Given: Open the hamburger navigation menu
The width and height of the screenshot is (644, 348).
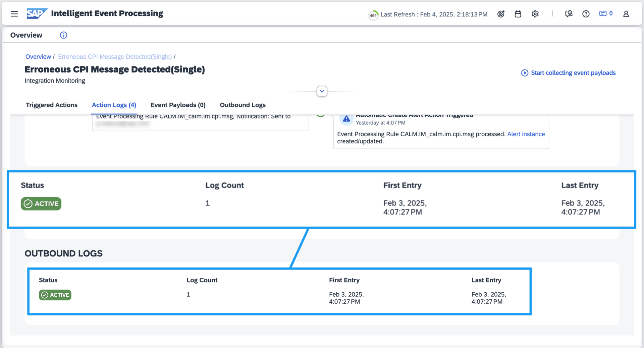Looking at the screenshot, I should pos(14,14).
